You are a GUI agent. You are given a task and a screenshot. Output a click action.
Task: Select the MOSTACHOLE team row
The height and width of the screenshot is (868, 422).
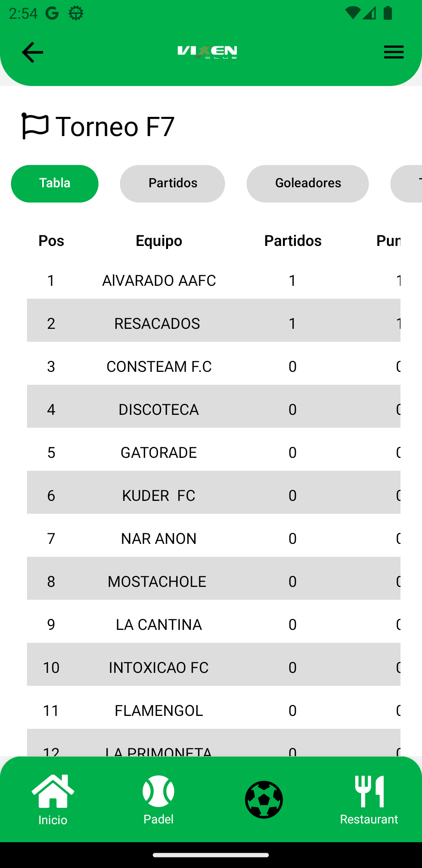pyautogui.click(x=157, y=581)
